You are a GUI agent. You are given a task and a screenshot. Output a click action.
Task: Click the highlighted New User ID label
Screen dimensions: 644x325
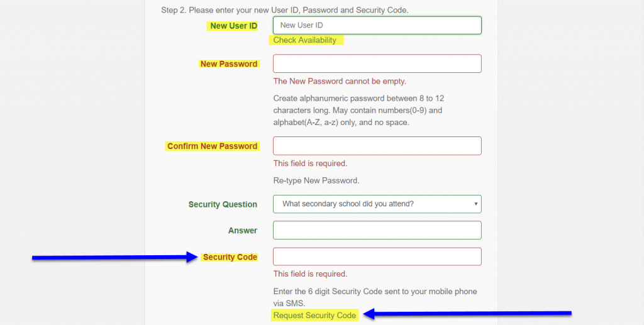[233, 26]
